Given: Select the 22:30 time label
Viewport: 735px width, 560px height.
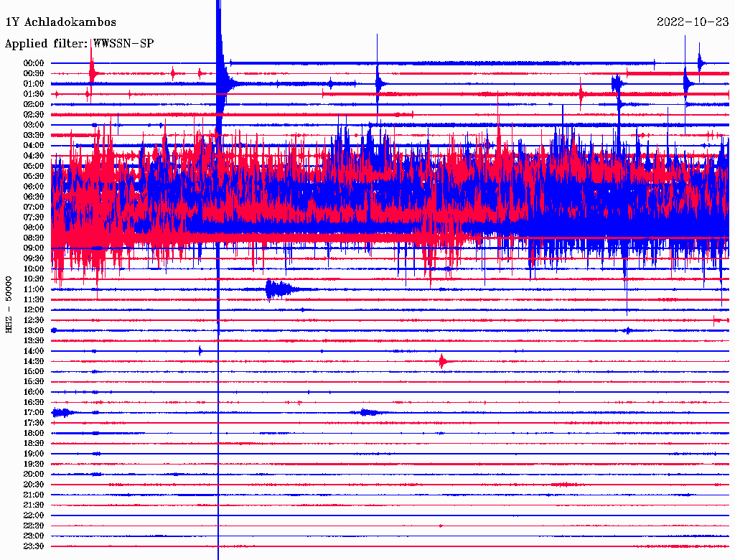Looking at the screenshot, I should pos(34,526).
